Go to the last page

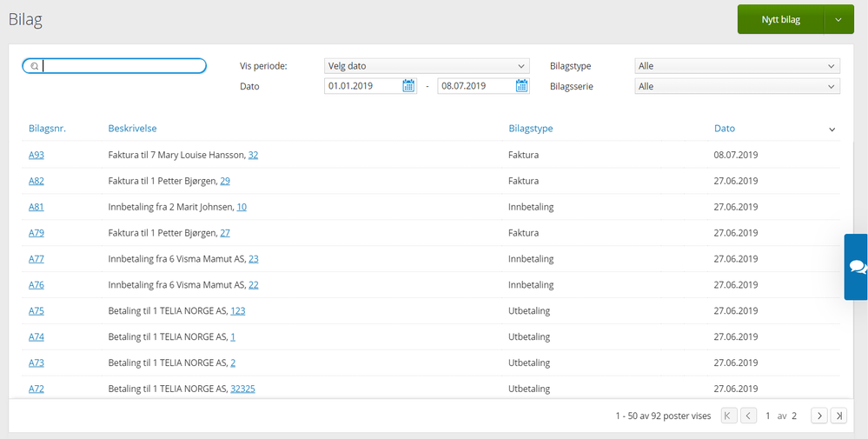click(839, 416)
